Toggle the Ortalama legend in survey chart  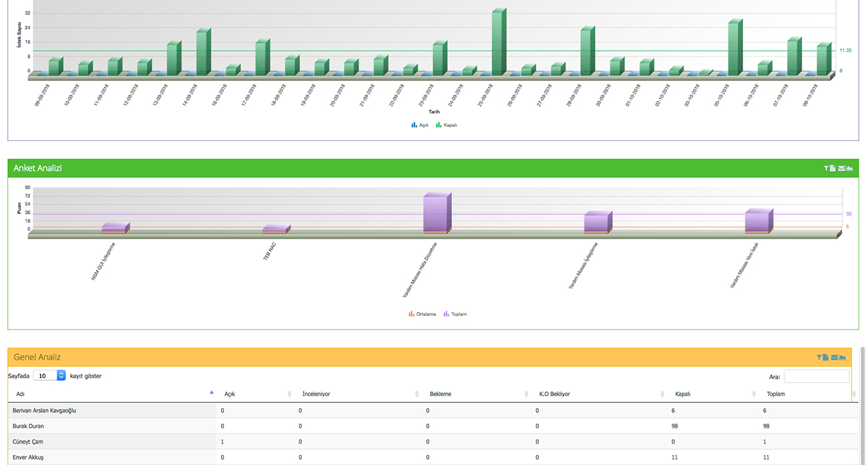point(422,314)
